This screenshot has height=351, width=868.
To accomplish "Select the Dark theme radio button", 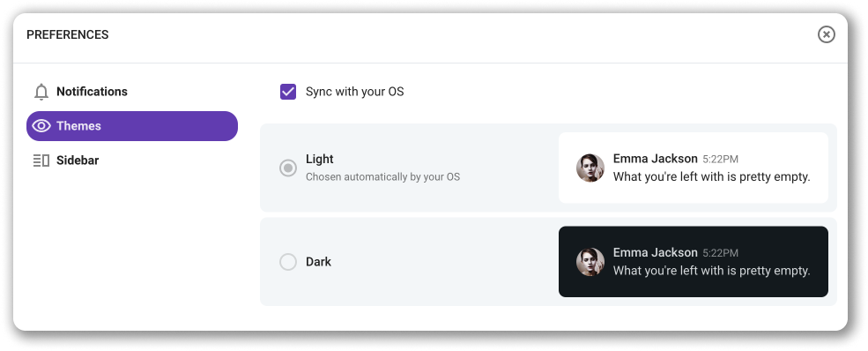I will pyautogui.click(x=288, y=261).
